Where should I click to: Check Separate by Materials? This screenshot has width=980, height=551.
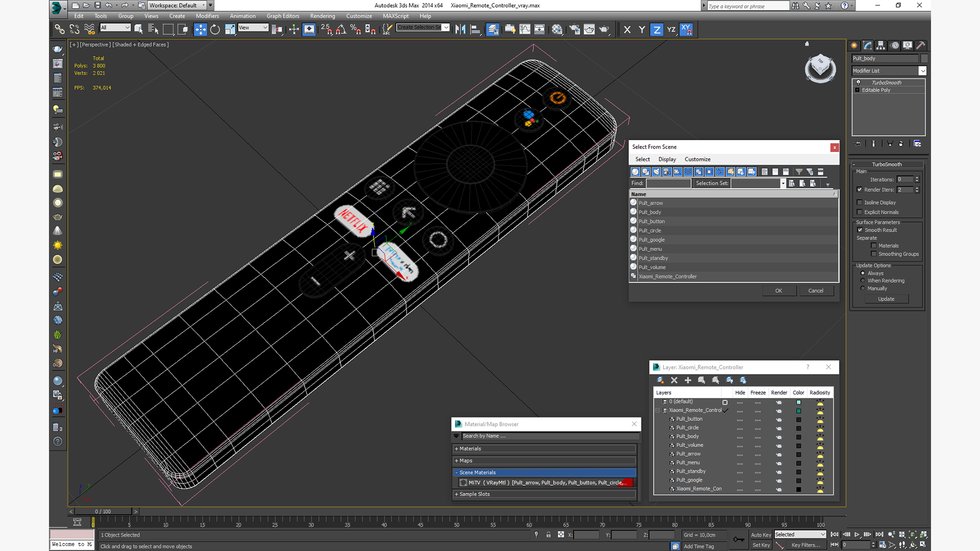tap(874, 246)
